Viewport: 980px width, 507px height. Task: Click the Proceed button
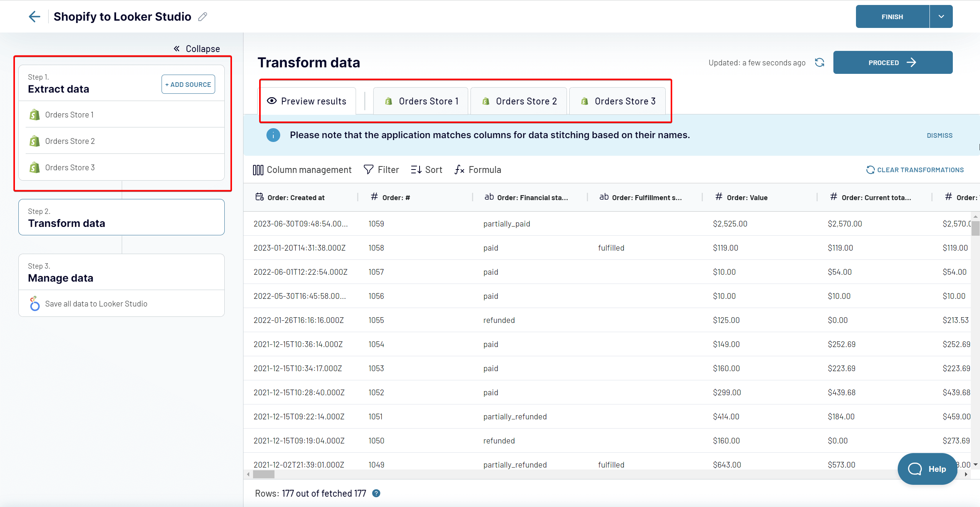click(x=893, y=62)
